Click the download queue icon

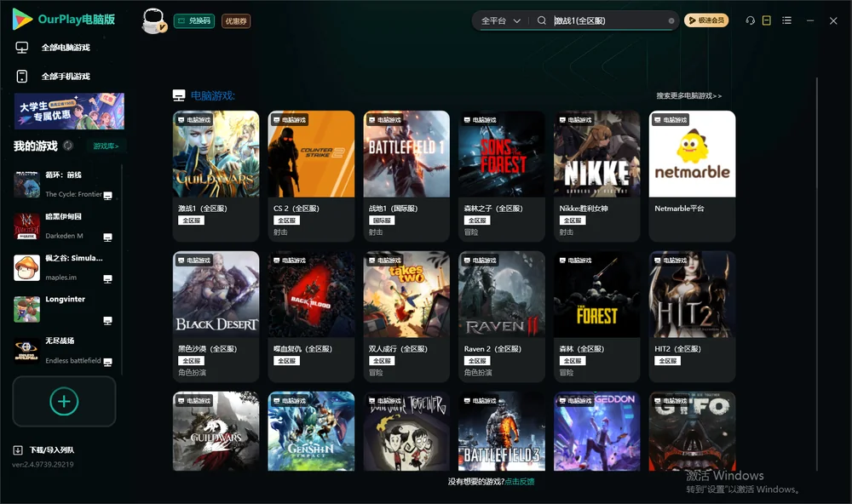[x=18, y=450]
